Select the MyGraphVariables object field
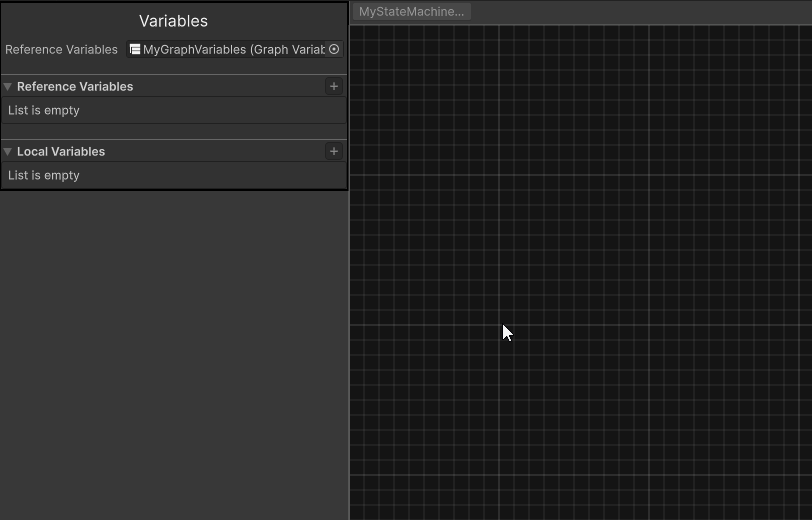Image resolution: width=812 pixels, height=520 pixels. tap(230, 49)
